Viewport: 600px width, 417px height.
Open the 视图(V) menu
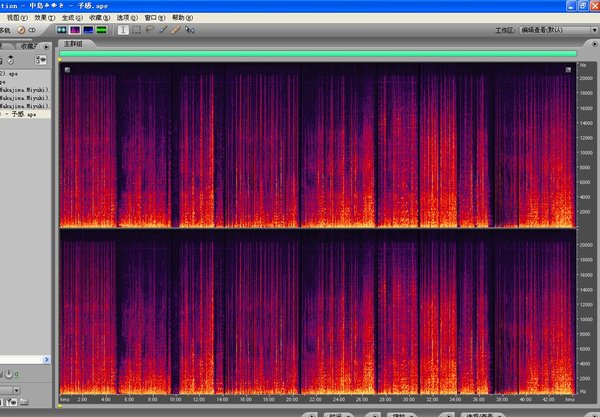click(x=15, y=18)
